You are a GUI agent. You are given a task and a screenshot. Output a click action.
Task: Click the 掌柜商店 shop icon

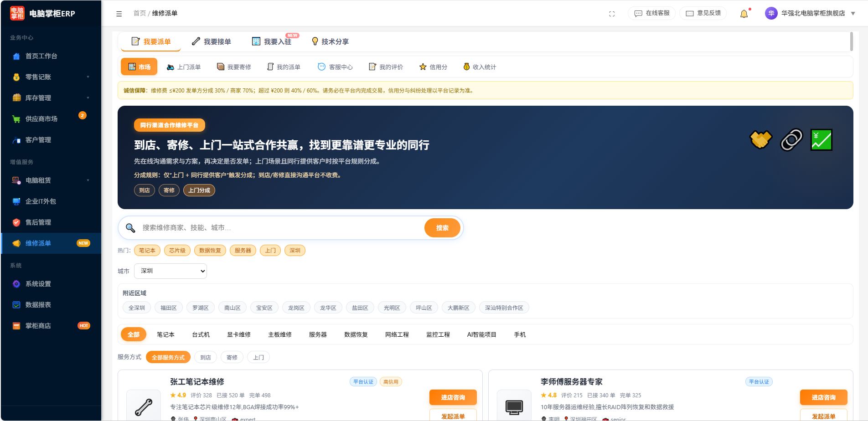click(x=16, y=326)
